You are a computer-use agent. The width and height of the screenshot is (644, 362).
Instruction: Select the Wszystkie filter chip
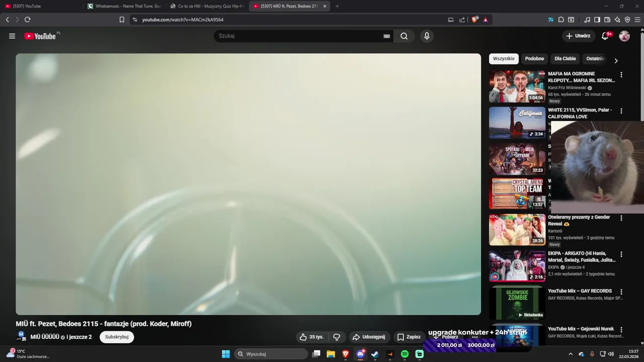(x=504, y=59)
